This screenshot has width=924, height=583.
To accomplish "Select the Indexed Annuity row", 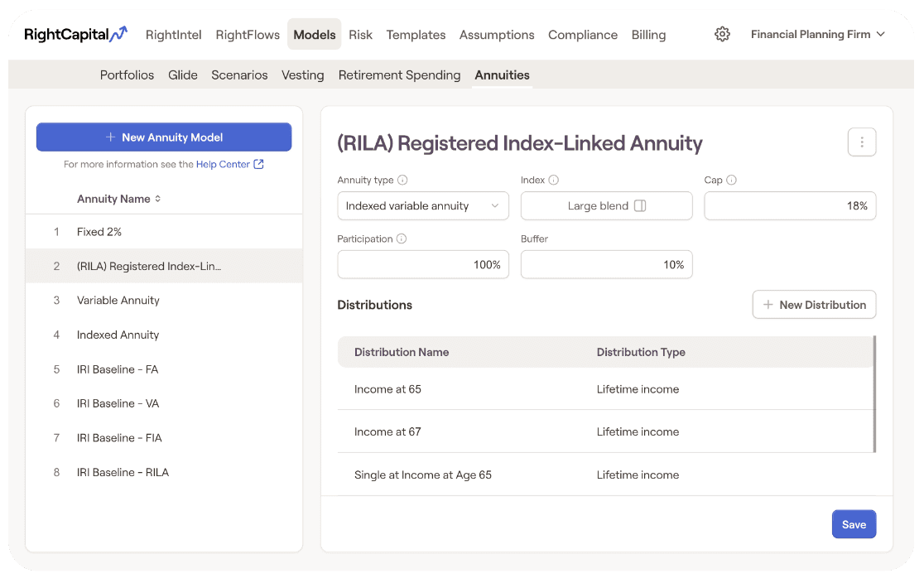I will (x=164, y=335).
